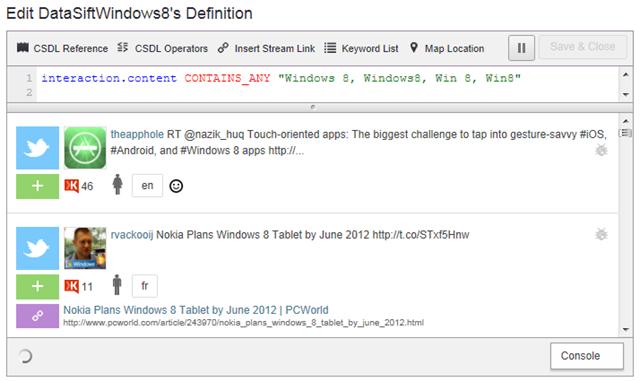
Task: Click into the CSDL code editor line 1
Action: 327,78
